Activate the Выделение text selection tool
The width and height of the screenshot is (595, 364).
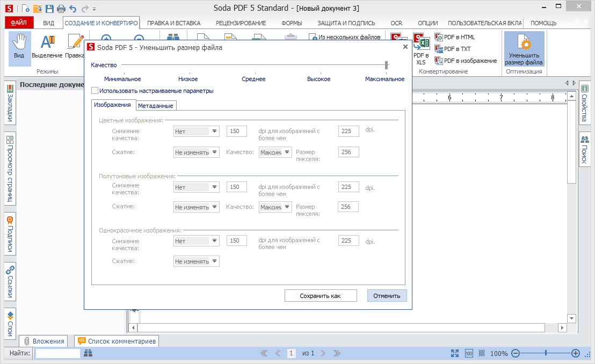47,46
